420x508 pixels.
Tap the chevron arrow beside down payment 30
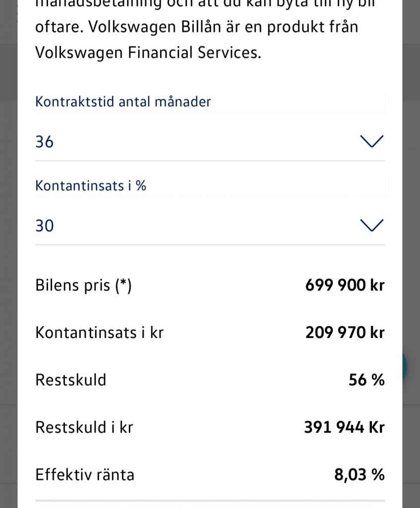[x=371, y=226]
